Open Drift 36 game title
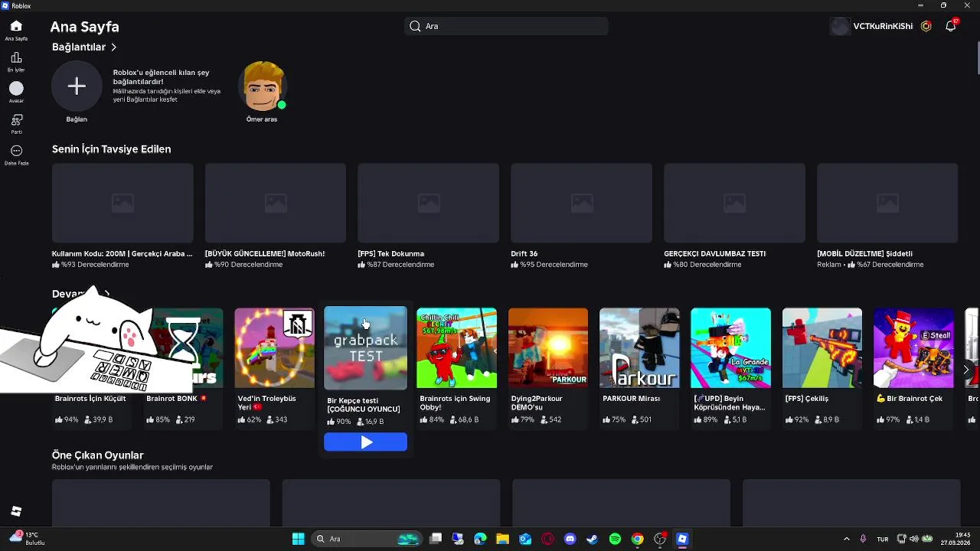980x551 pixels. coord(524,253)
